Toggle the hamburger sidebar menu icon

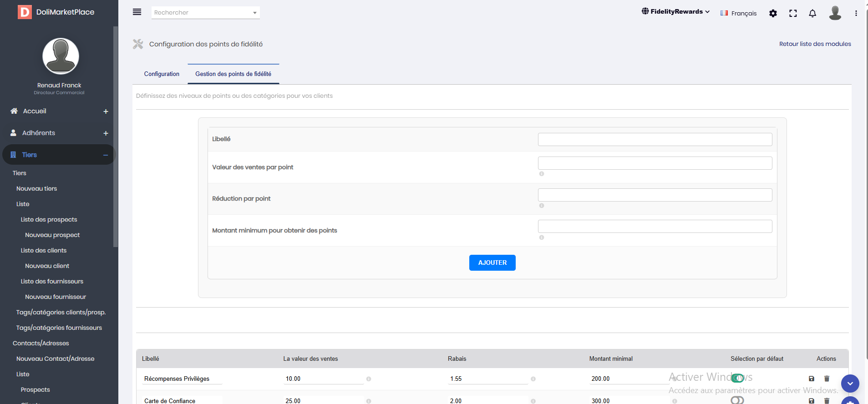[137, 12]
